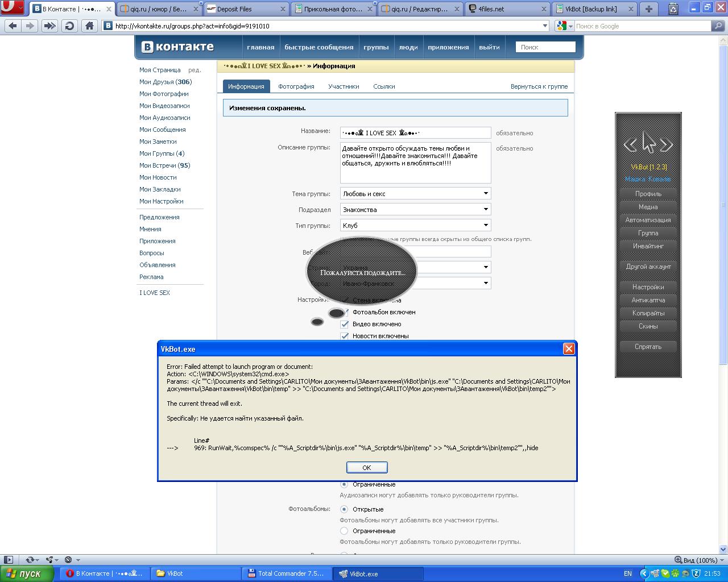Toggle the 'Видео включено' checkbox
Image resolution: width=728 pixels, height=582 pixels.
(344, 324)
